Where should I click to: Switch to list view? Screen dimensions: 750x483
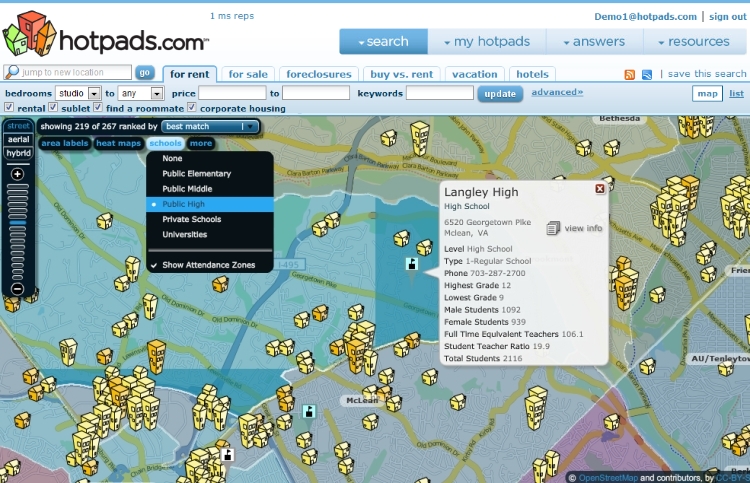pos(736,94)
